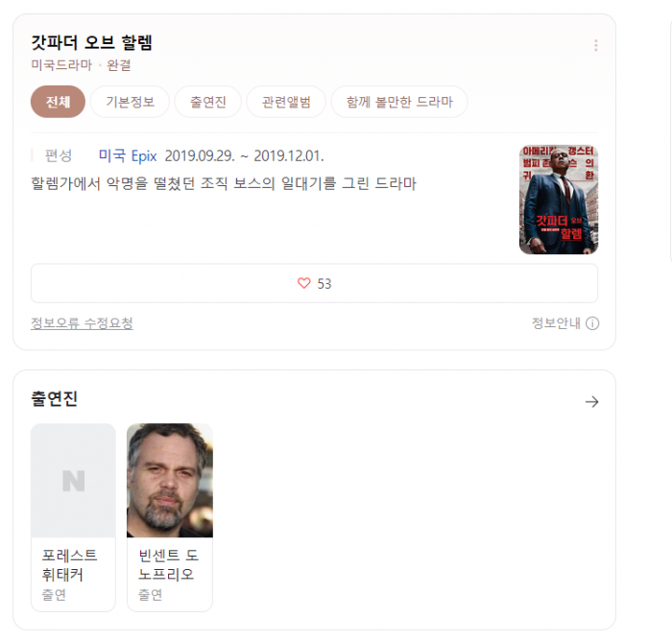Click the 포레스트 휘태커 actor name
This screenshot has width=672, height=641.
(x=70, y=564)
